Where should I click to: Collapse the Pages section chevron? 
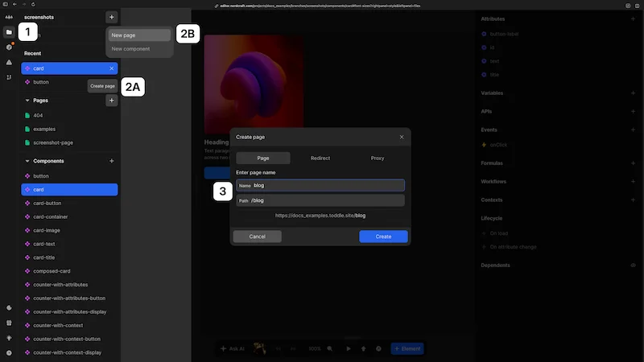point(27,100)
